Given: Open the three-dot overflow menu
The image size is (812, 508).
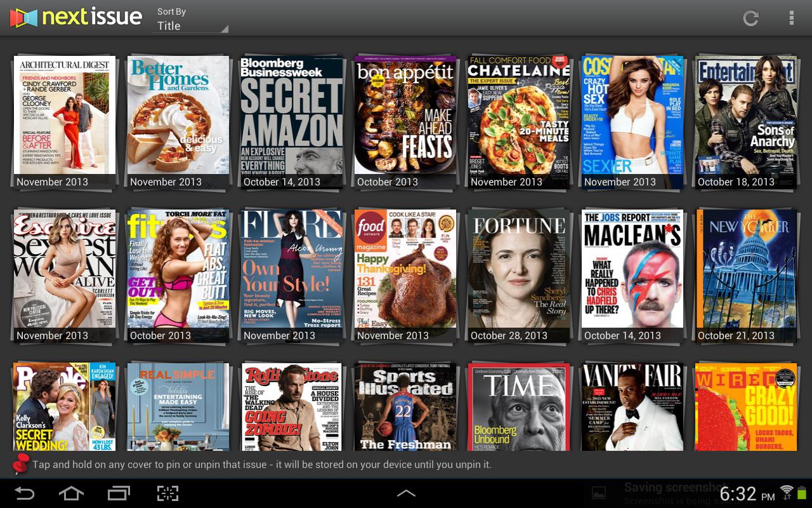Looking at the screenshot, I should click(x=791, y=18).
